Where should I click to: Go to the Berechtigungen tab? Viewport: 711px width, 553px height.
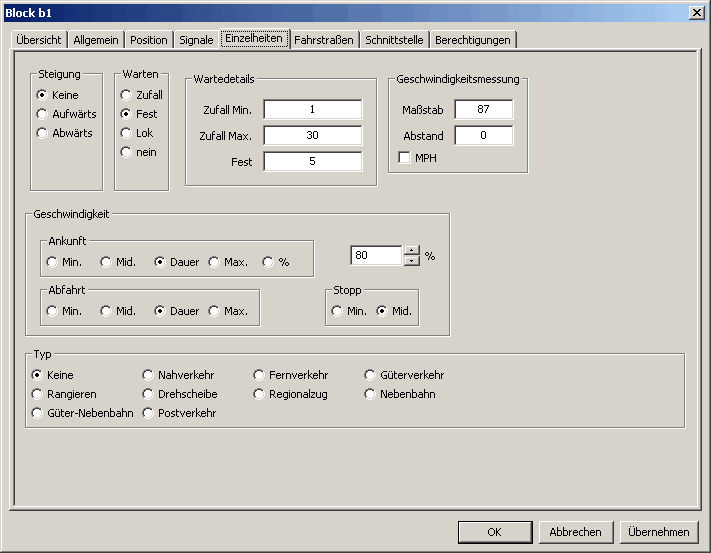point(473,40)
